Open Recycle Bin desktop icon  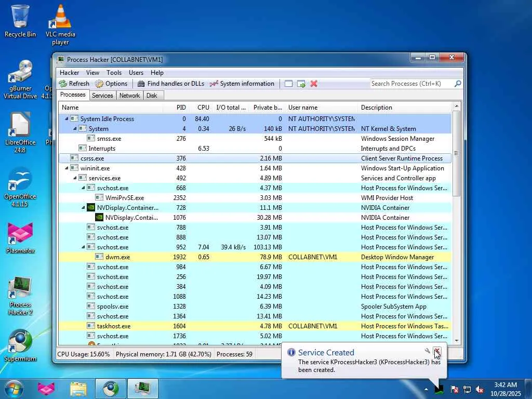pos(20,21)
